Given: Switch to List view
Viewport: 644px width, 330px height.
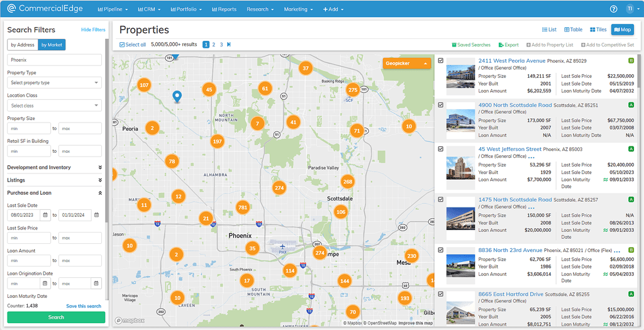Looking at the screenshot, I should click(x=549, y=30).
